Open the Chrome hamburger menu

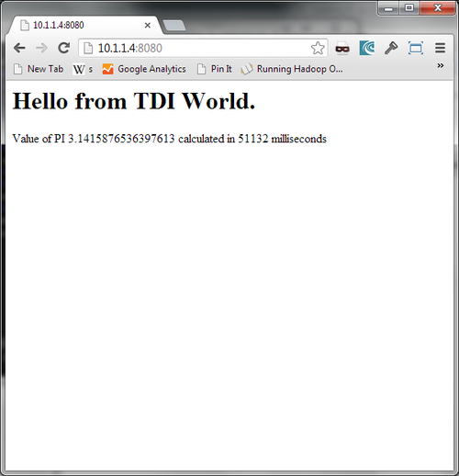(440, 48)
